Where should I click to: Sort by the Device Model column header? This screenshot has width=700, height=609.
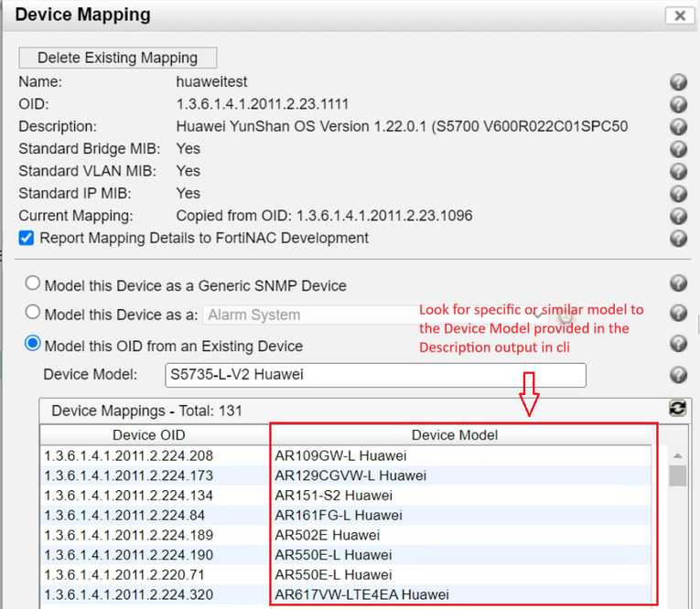click(460, 435)
